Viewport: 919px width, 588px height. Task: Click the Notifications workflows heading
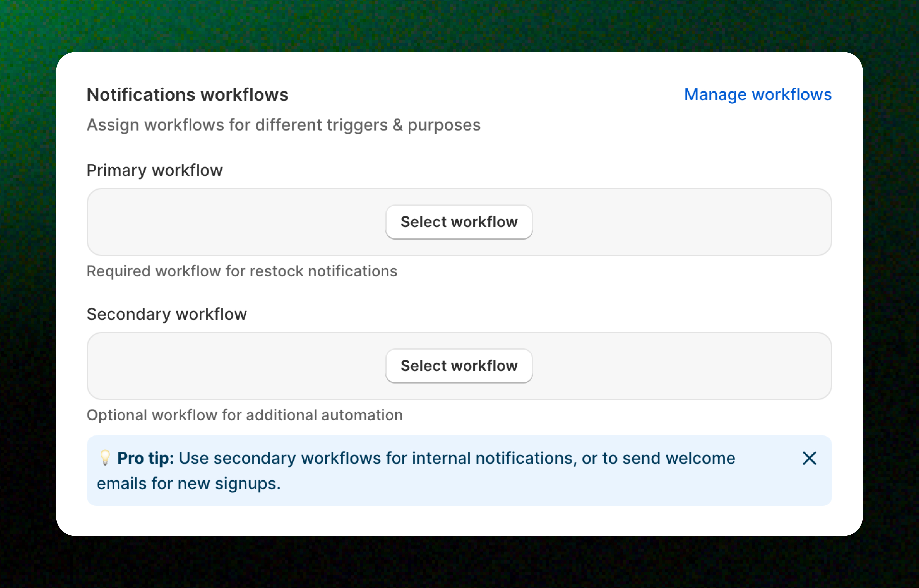188,95
